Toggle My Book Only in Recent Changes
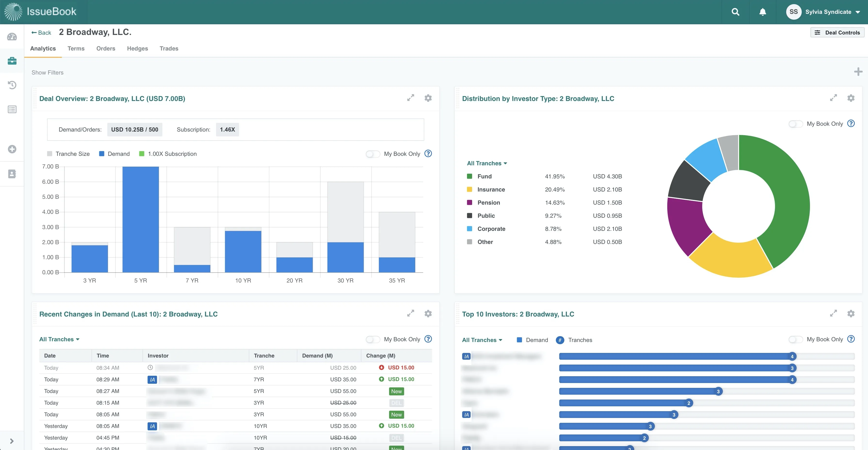 pyautogui.click(x=373, y=340)
